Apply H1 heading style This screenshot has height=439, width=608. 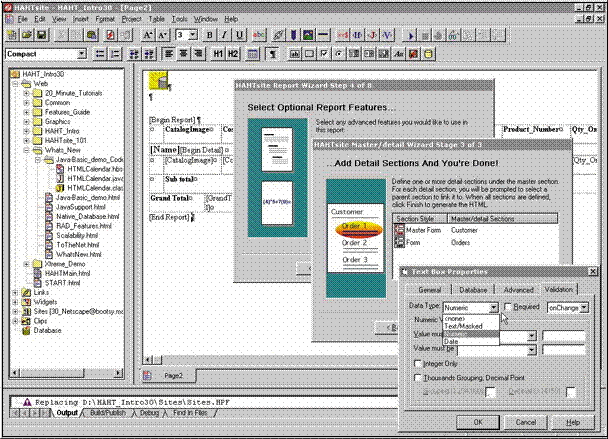pyautogui.click(x=218, y=54)
